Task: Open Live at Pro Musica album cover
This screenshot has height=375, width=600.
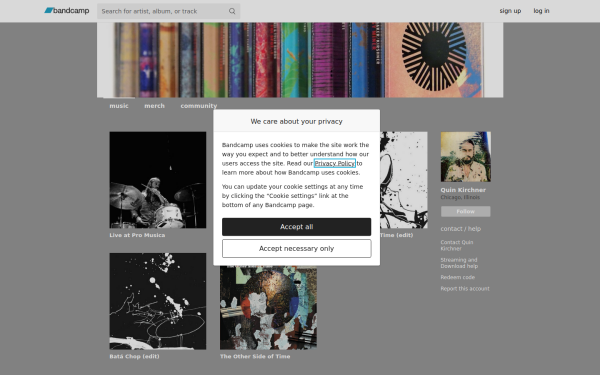Action: 158,180
